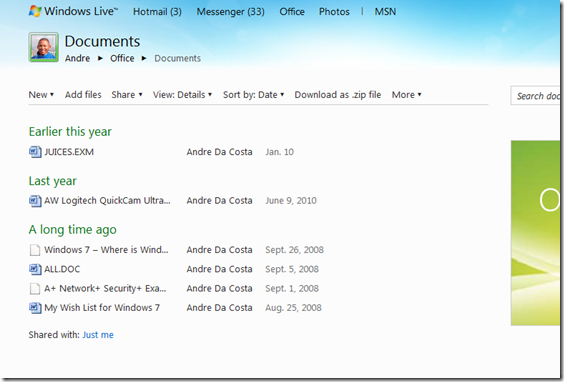
Task: Open the AW Logitech QuickCam Ultra... document
Action: click(107, 201)
